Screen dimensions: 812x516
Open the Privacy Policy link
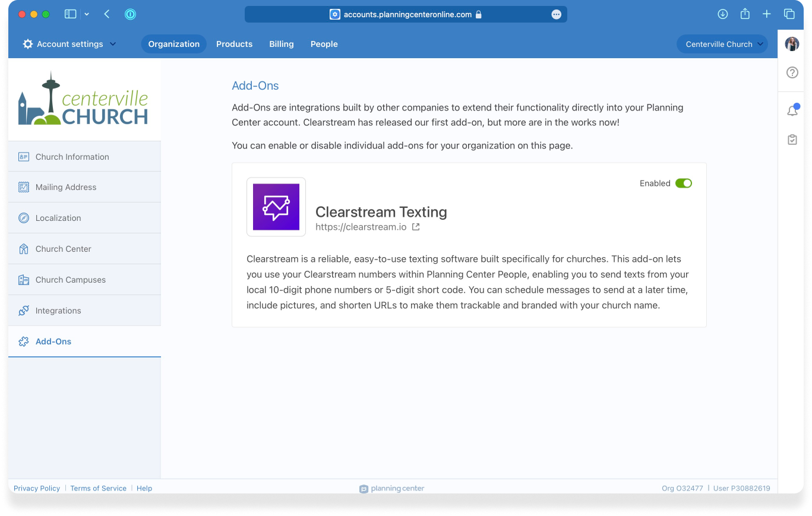[37, 488]
